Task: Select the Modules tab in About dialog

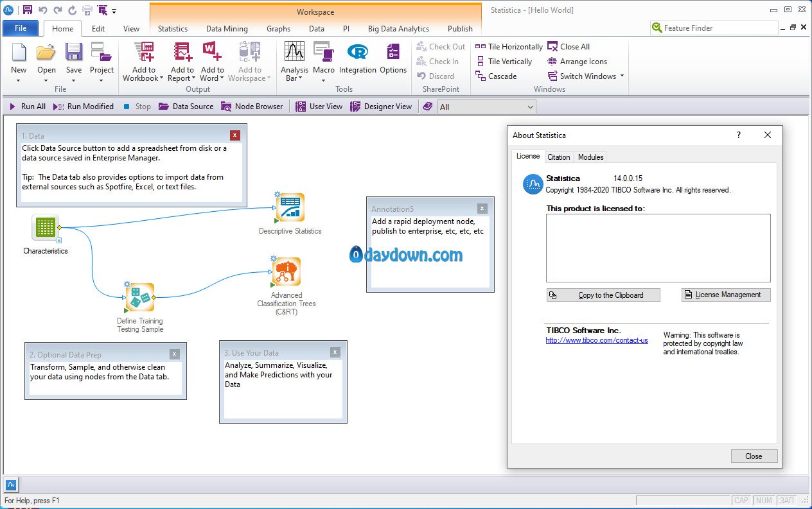Action: click(x=590, y=157)
